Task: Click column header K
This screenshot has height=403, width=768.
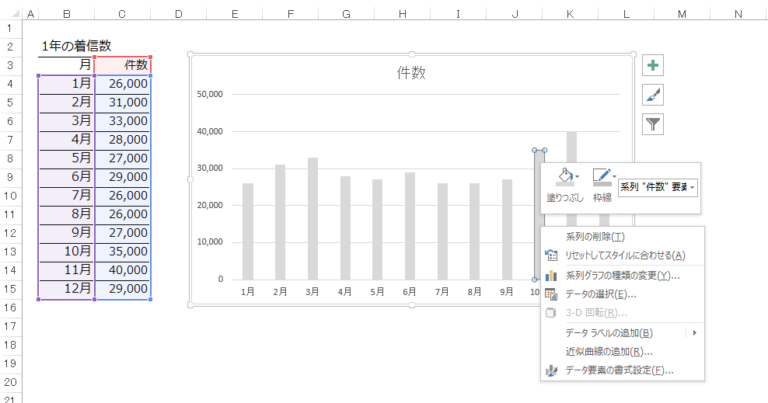Action: click(x=569, y=13)
